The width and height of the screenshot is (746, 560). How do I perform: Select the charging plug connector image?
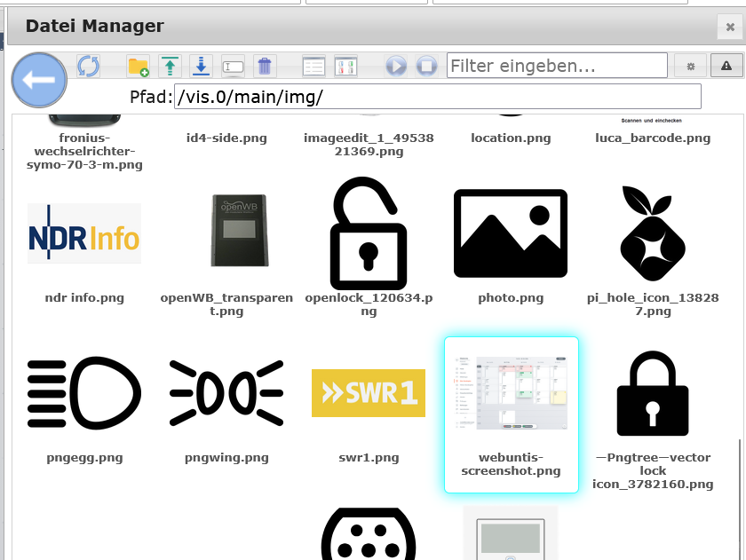click(369, 533)
